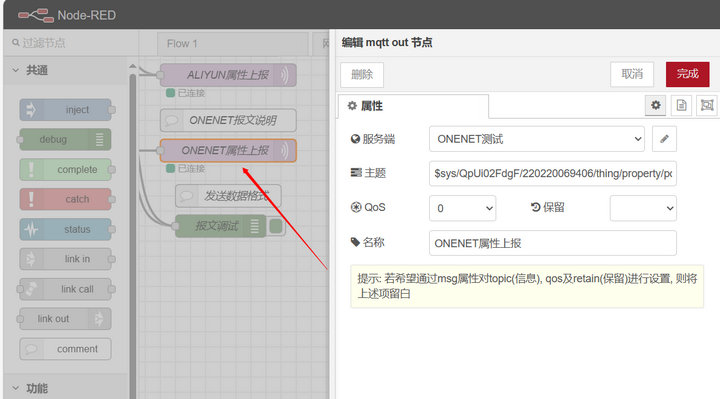Open the 保留 retain dropdown
The width and height of the screenshot is (720, 399).
643,208
